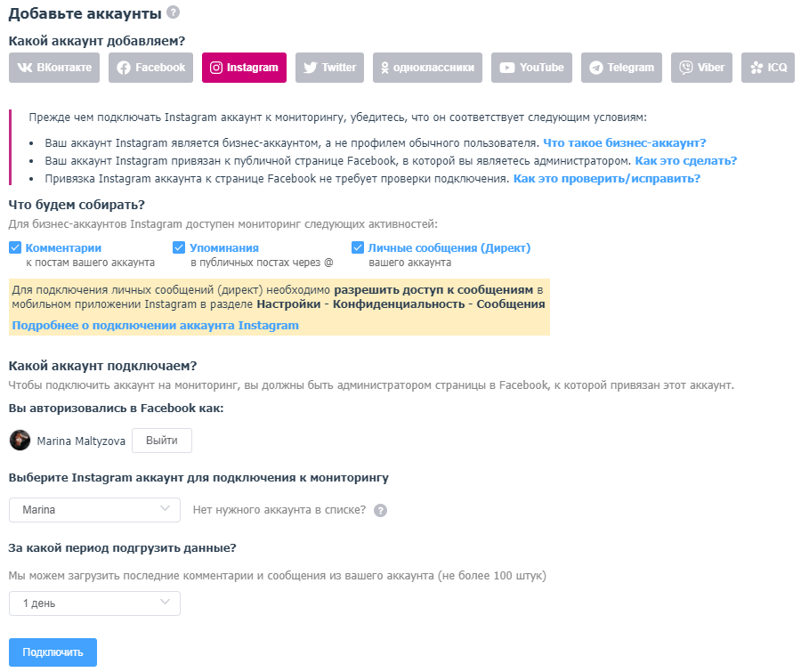801x672 pixels.
Task: Select the Twitter account button
Action: pos(329,68)
